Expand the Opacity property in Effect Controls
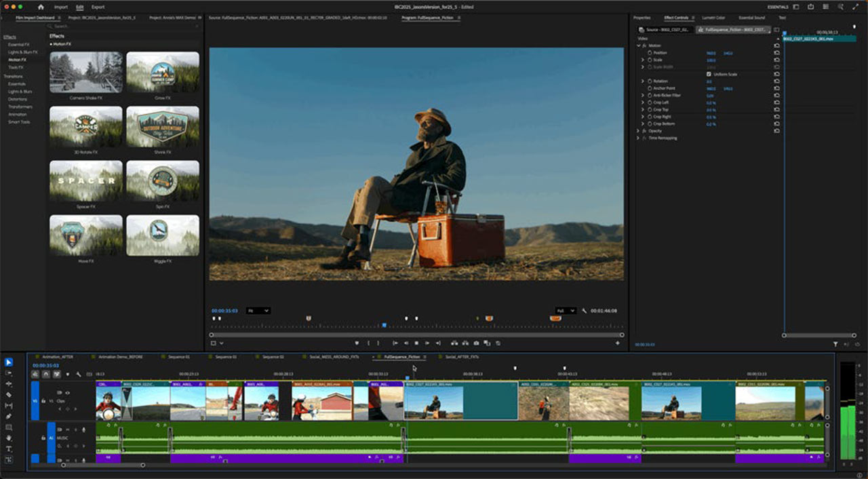This screenshot has height=479, width=868. click(638, 130)
